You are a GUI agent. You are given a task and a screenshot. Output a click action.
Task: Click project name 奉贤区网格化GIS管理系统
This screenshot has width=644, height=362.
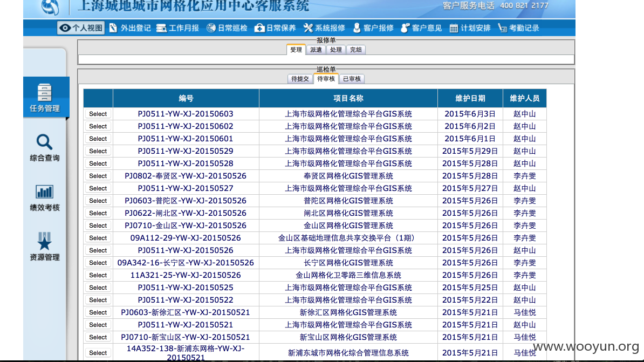click(348, 176)
